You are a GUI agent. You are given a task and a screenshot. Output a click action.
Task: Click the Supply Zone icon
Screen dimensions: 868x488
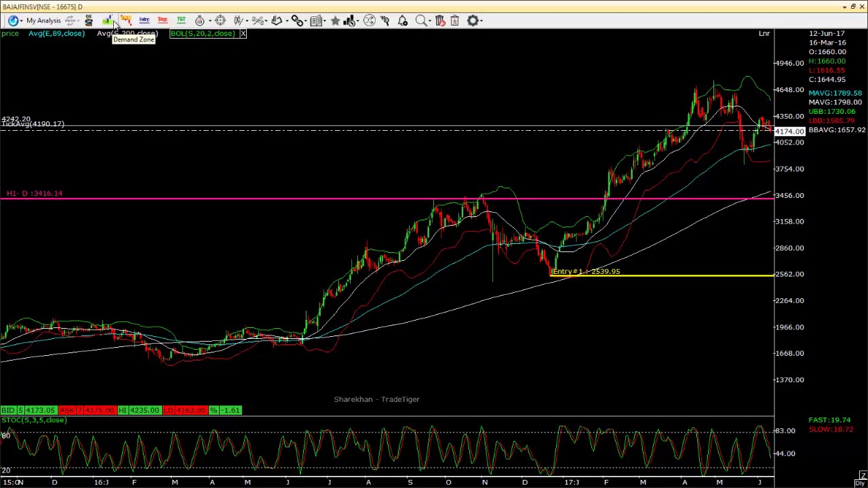pos(125,20)
